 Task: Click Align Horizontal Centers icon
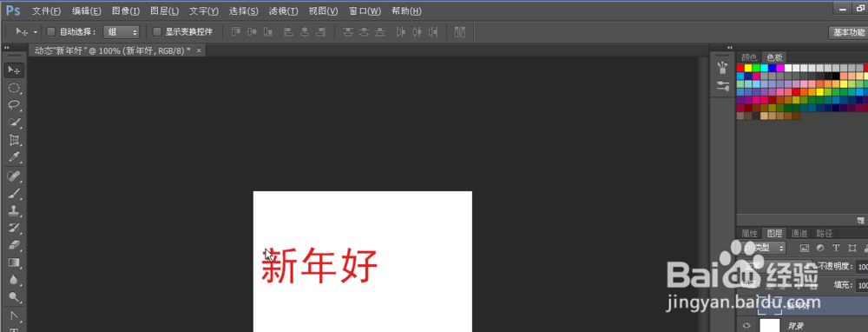tap(305, 32)
